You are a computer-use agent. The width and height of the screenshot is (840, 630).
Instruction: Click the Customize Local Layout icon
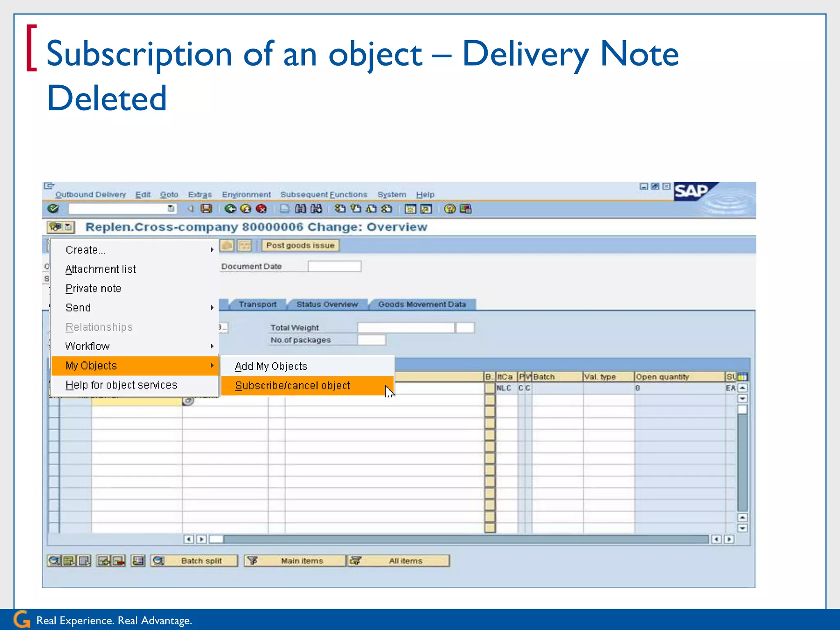click(466, 209)
